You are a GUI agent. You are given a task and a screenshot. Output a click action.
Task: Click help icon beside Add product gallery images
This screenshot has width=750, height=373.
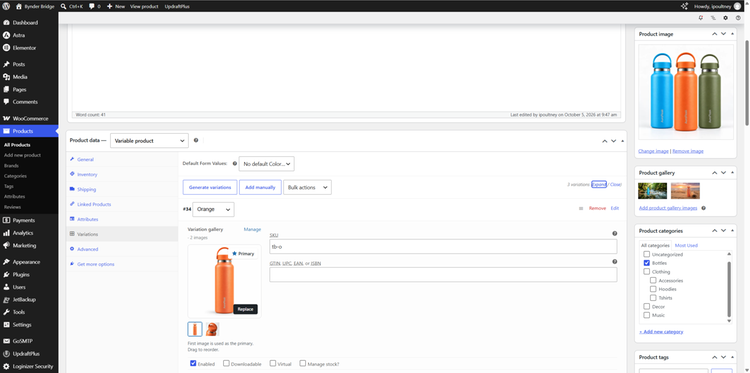[x=703, y=208]
